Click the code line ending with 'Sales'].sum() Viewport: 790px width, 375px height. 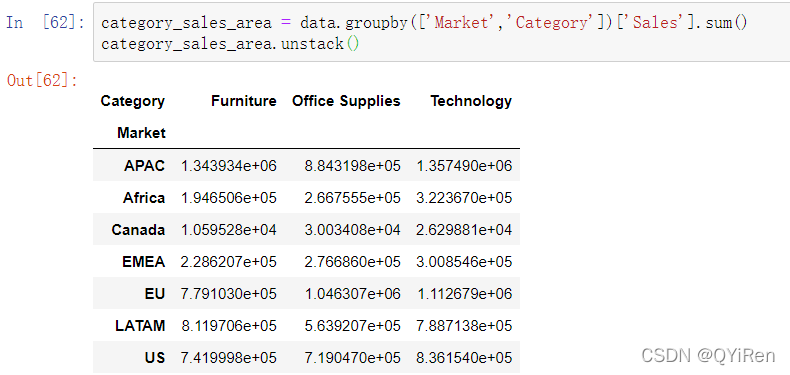pos(424,23)
